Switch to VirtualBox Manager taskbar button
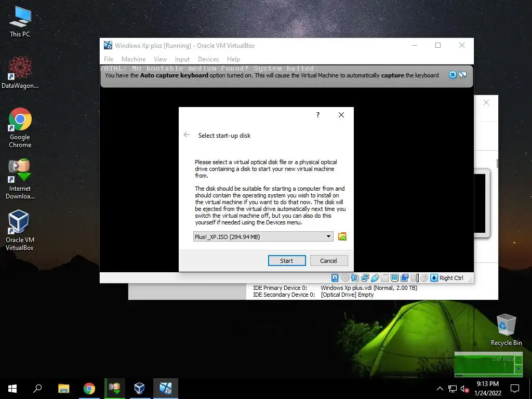532x399 pixels. [140, 389]
